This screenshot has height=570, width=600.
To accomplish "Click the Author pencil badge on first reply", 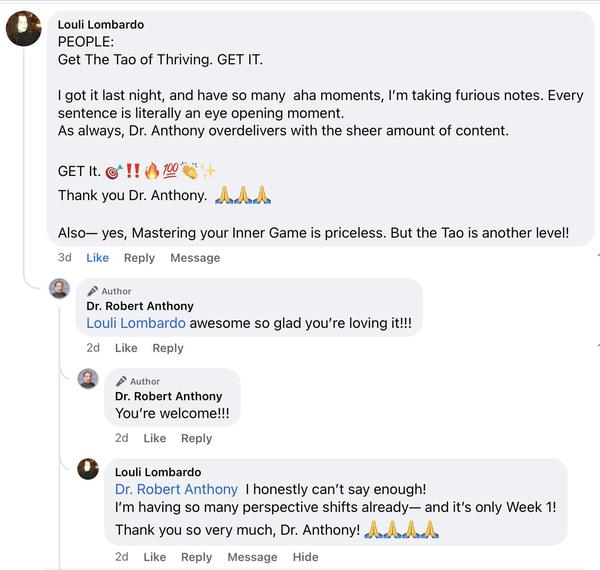I will (x=93, y=291).
